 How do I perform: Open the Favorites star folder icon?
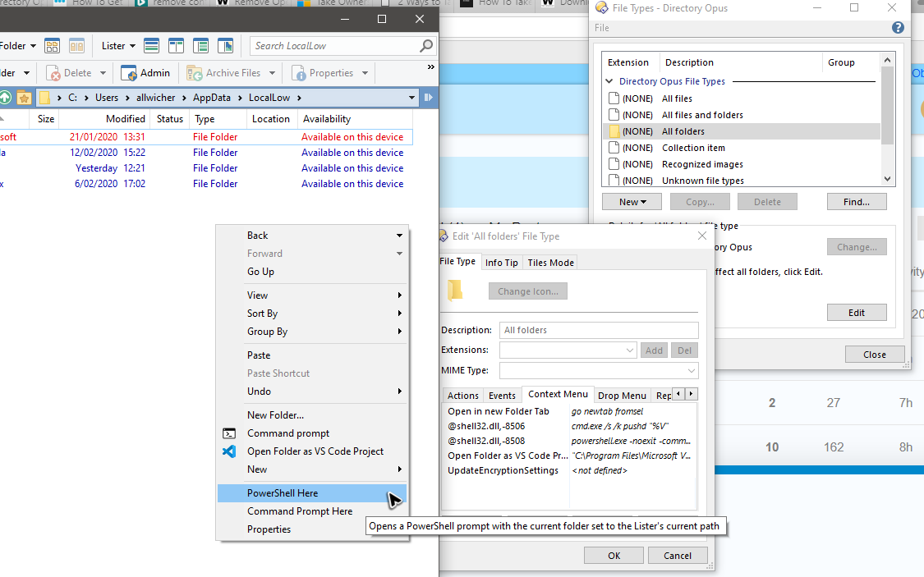tap(24, 98)
